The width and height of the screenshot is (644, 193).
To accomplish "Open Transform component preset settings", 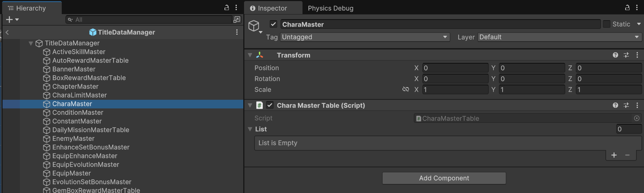I will (626, 55).
